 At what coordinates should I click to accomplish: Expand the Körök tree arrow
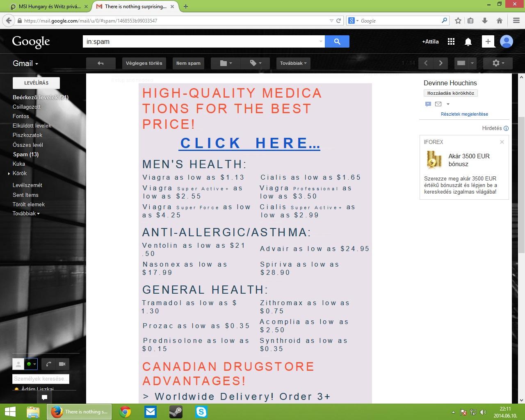pyautogui.click(x=9, y=173)
